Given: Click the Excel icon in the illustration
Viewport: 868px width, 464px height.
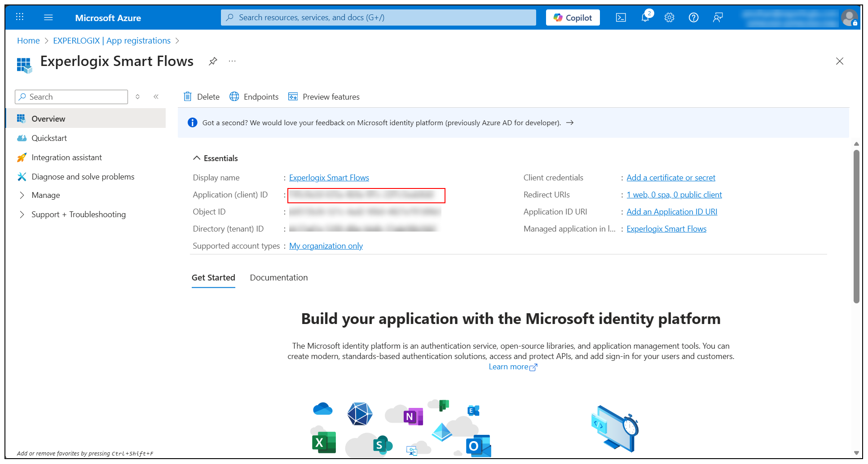Looking at the screenshot, I should point(324,442).
